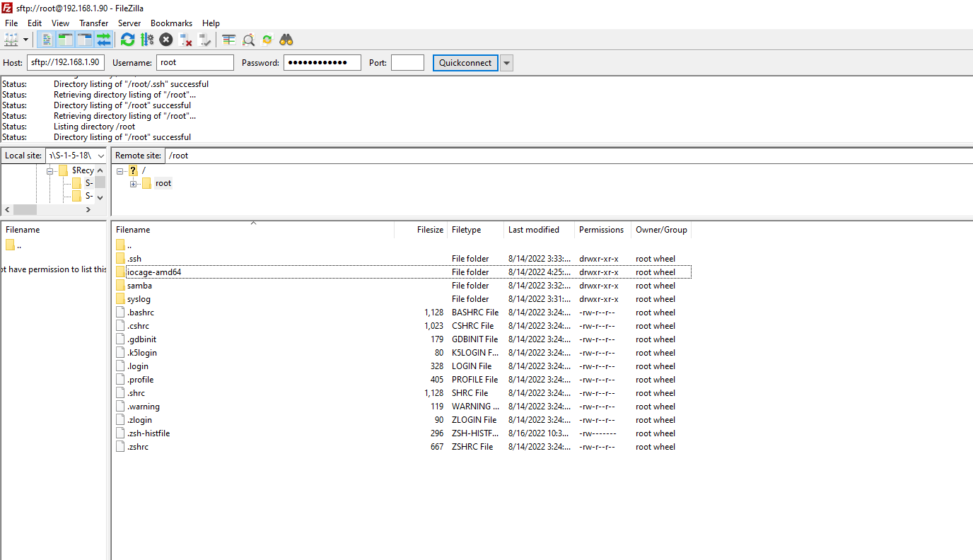Toggle processing of the transfer queue

coord(147,40)
